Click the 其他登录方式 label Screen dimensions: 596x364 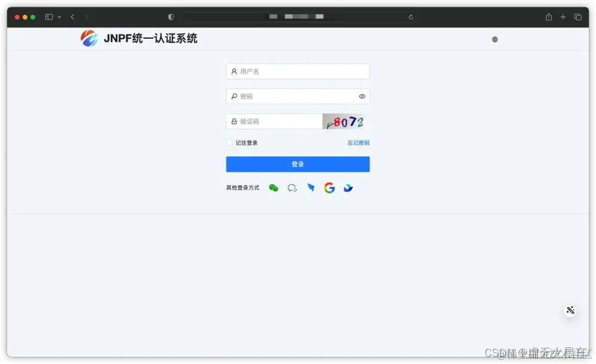coord(243,188)
